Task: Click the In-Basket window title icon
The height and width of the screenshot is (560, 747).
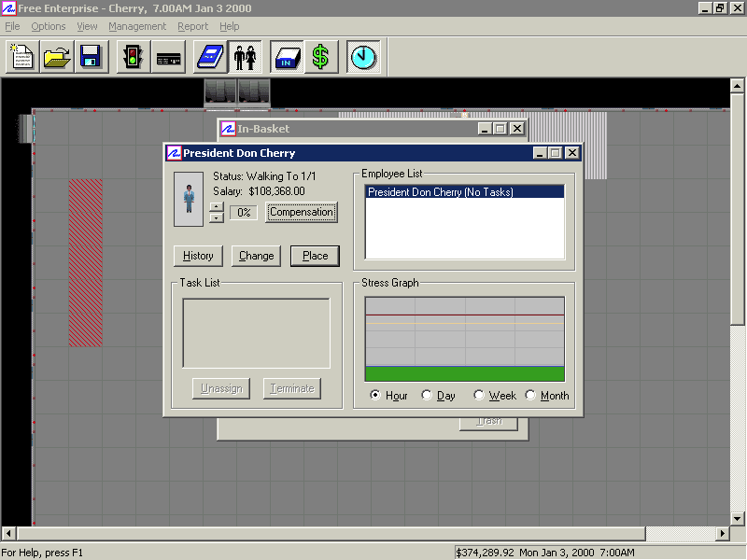Action: pyautogui.click(x=228, y=129)
